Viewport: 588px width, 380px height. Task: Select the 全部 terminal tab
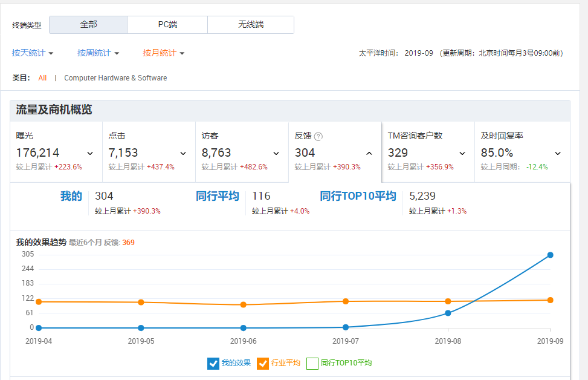88,25
